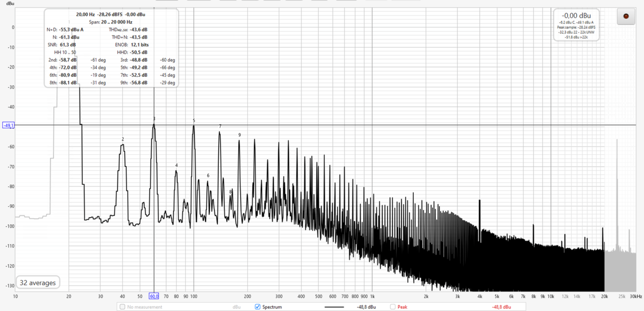Click the 30kHz frequency axis label
The width and height of the screenshot is (644, 311).
636,296
